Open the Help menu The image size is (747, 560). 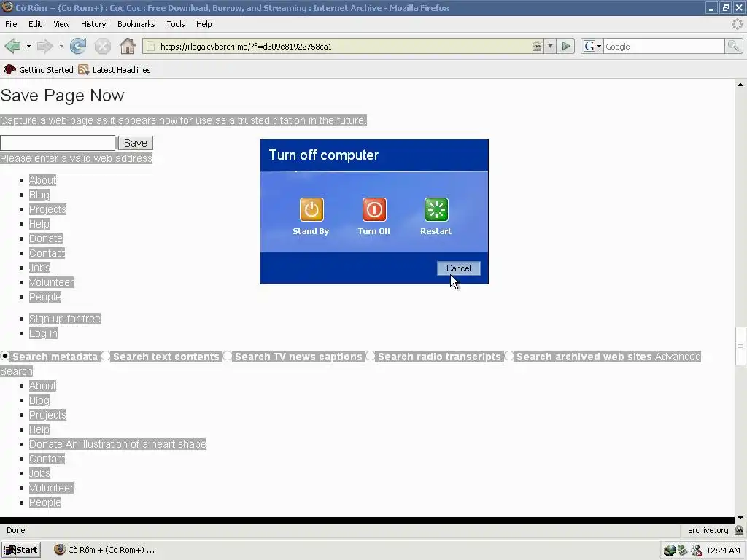pyautogui.click(x=204, y=24)
